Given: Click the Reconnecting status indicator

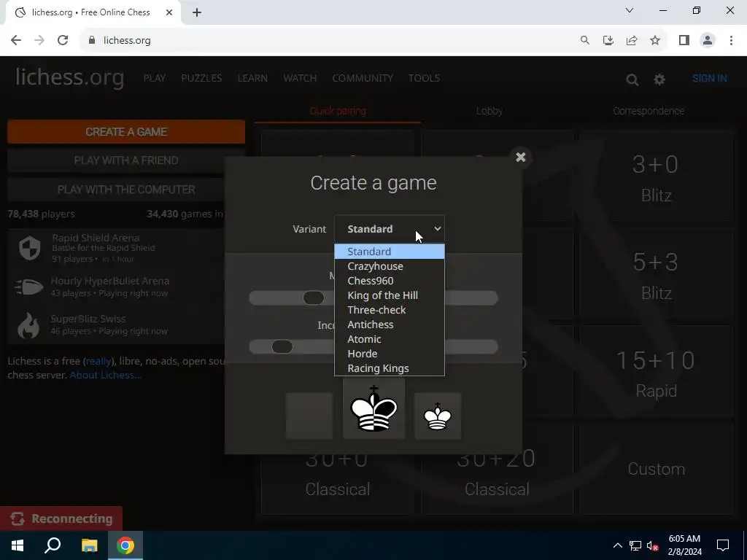Looking at the screenshot, I should tap(61, 518).
